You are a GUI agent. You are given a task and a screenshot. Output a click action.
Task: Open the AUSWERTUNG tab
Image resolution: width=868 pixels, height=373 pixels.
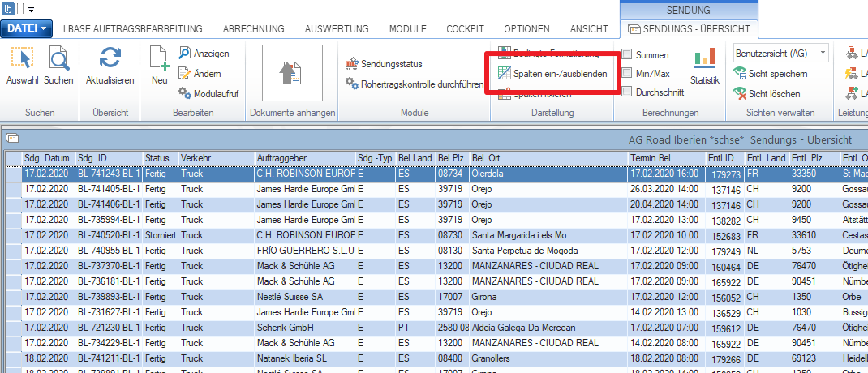(x=337, y=28)
